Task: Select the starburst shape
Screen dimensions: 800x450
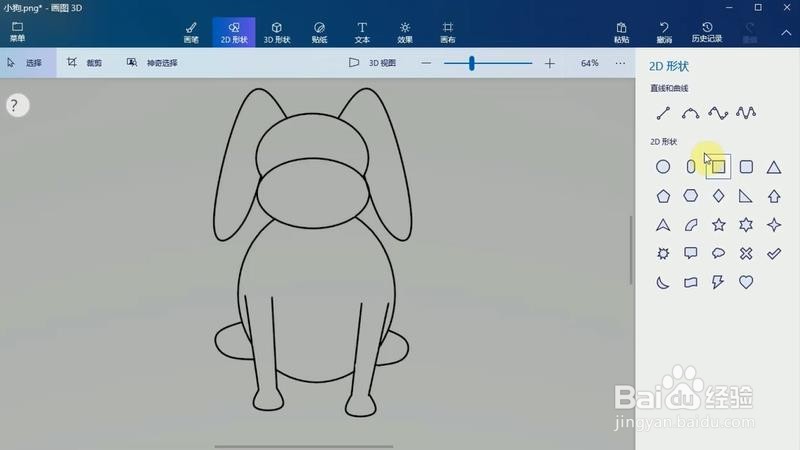Action: pos(663,253)
